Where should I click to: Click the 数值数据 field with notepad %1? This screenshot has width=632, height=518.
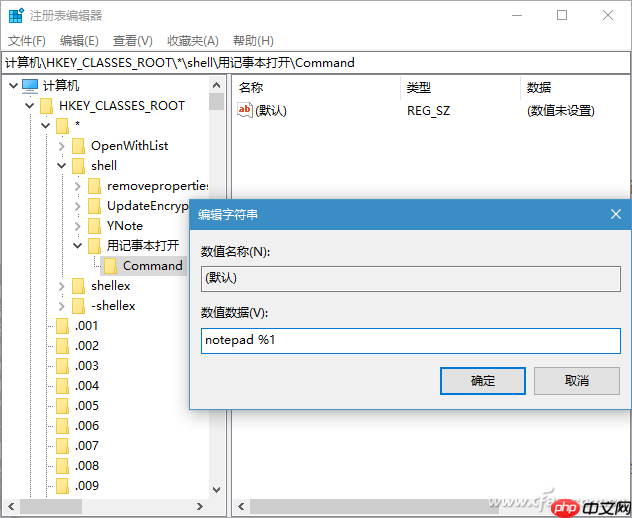coord(411,341)
